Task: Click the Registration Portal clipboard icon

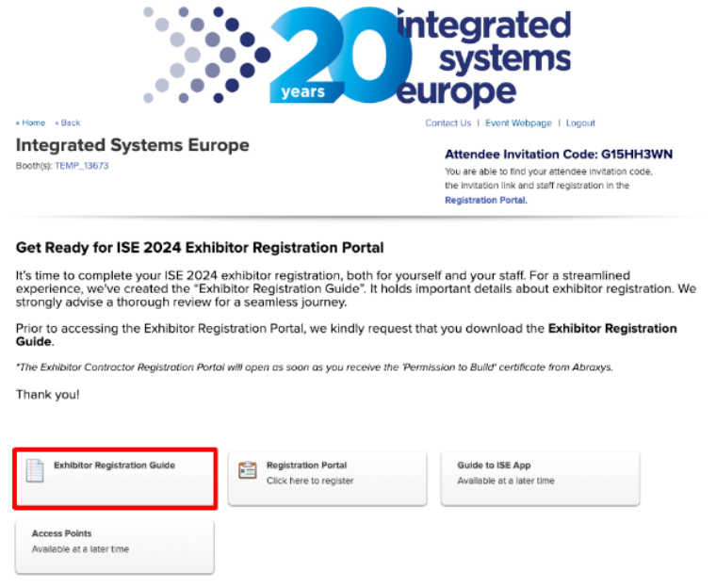Action: [x=248, y=470]
